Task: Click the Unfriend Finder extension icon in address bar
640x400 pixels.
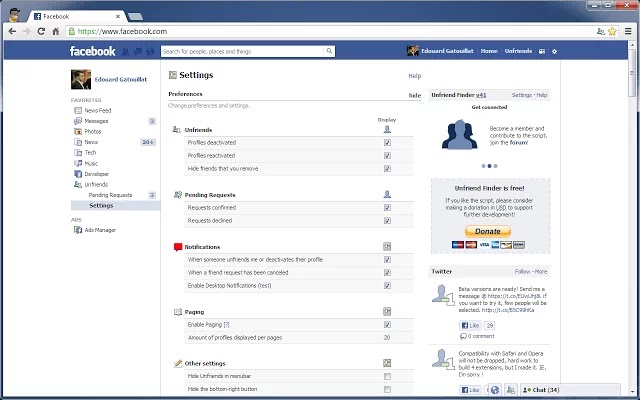Action: [x=600, y=31]
